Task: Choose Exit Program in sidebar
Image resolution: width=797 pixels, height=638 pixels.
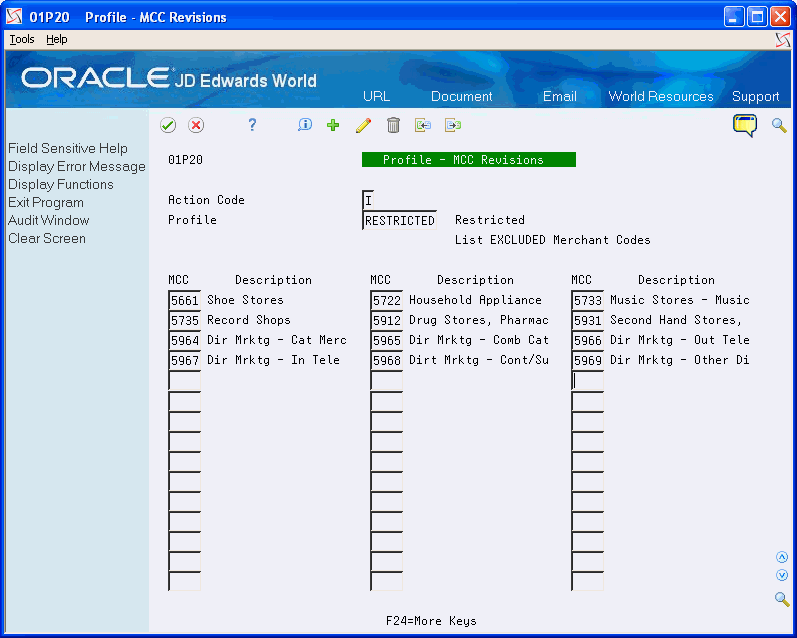Action: click(x=46, y=202)
